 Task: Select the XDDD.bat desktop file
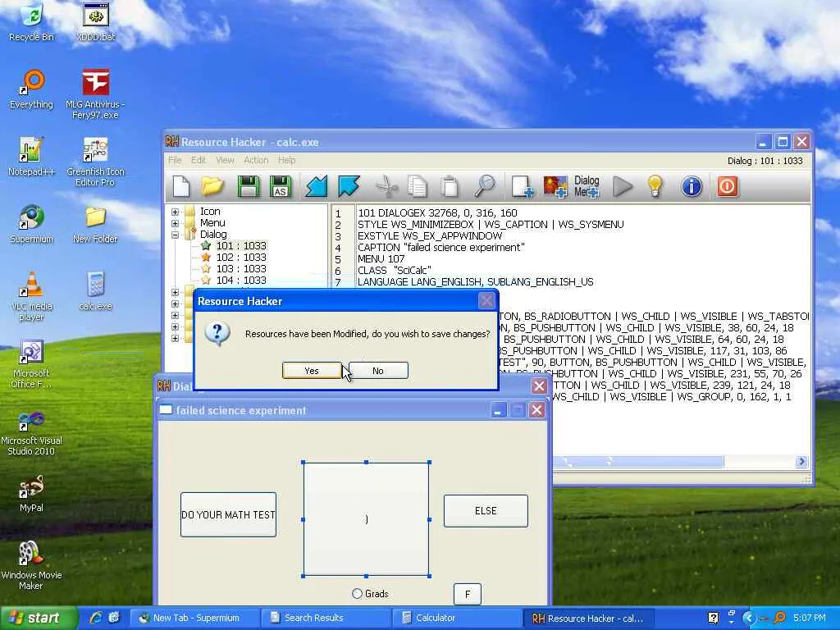click(95, 22)
